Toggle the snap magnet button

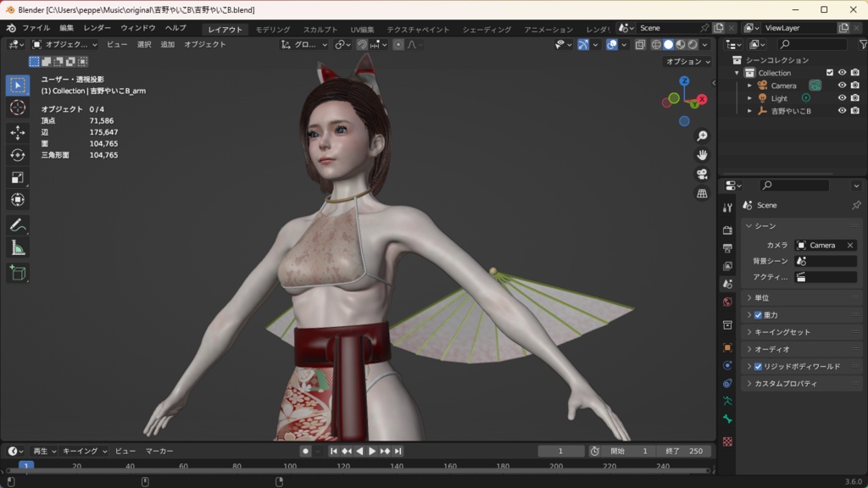tap(362, 44)
